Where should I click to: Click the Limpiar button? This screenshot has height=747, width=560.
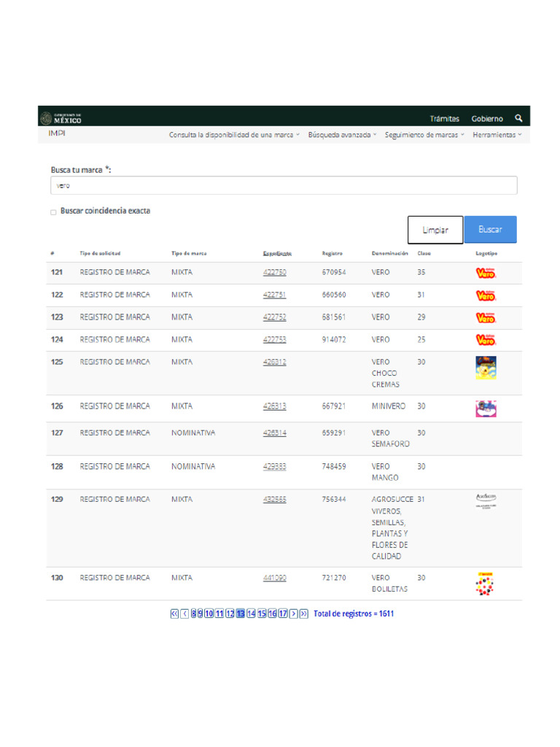click(435, 230)
